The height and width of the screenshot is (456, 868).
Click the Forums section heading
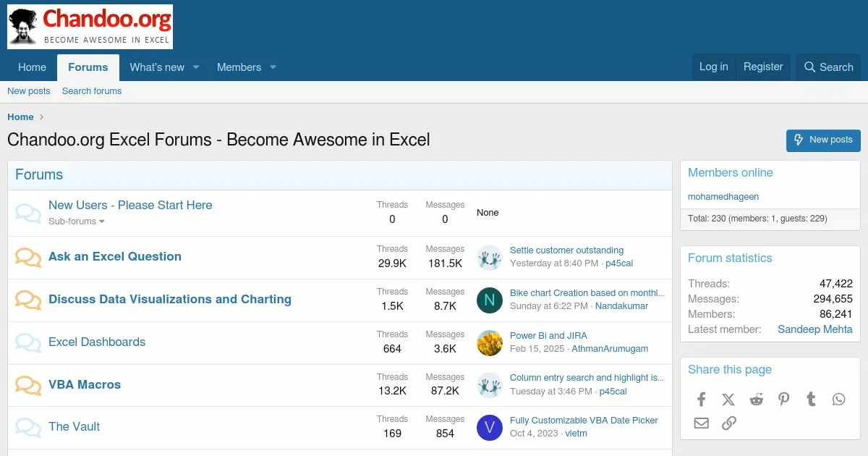(39, 175)
